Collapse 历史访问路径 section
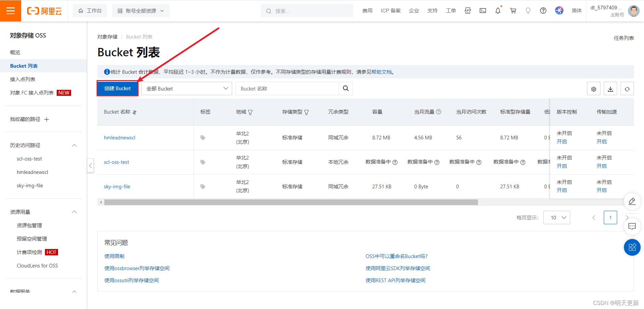Image resolution: width=644 pixels, height=309 pixels. [74, 145]
